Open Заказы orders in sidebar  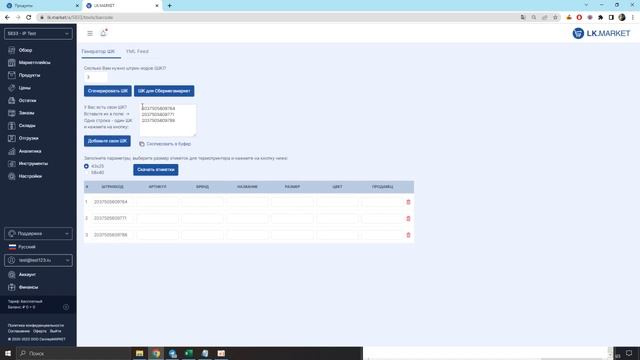[x=26, y=113]
